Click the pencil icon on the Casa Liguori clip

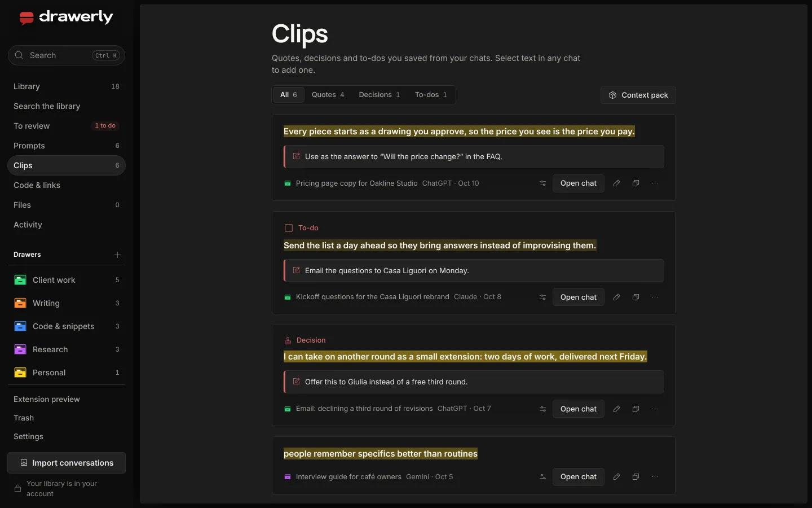[617, 297]
